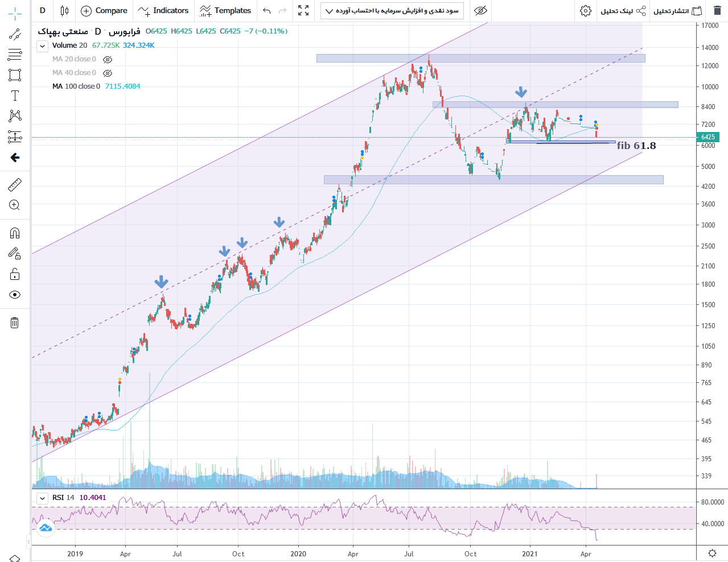Click the لینک تحلیل share link button
728x562 pixels.
point(623,11)
